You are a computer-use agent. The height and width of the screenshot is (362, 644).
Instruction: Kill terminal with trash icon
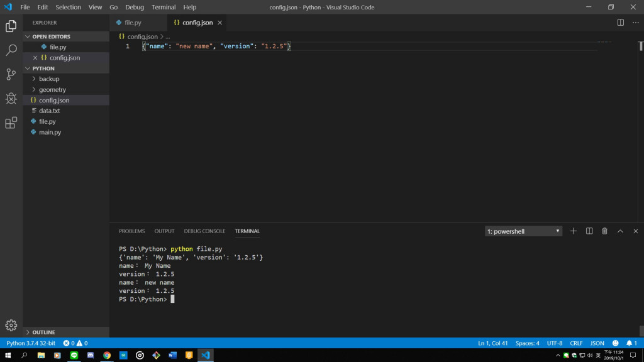click(x=604, y=231)
